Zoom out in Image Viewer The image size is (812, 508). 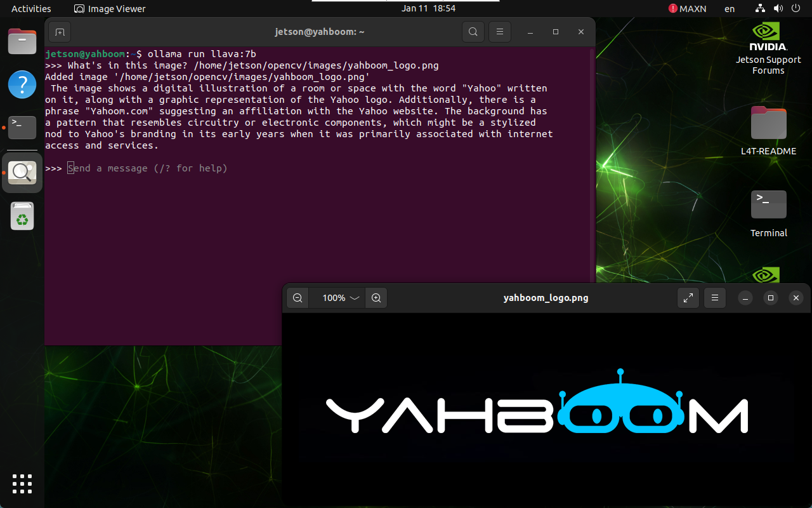tap(298, 298)
